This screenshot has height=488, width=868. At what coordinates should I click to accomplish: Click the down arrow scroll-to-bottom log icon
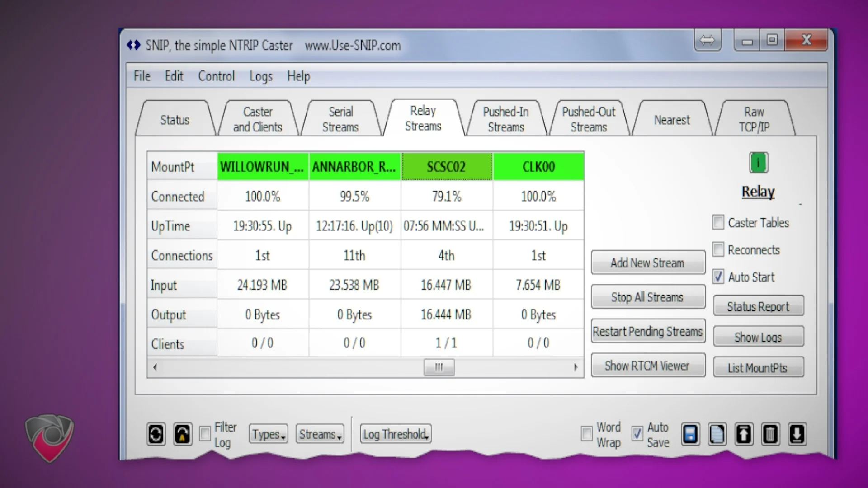pos(797,434)
